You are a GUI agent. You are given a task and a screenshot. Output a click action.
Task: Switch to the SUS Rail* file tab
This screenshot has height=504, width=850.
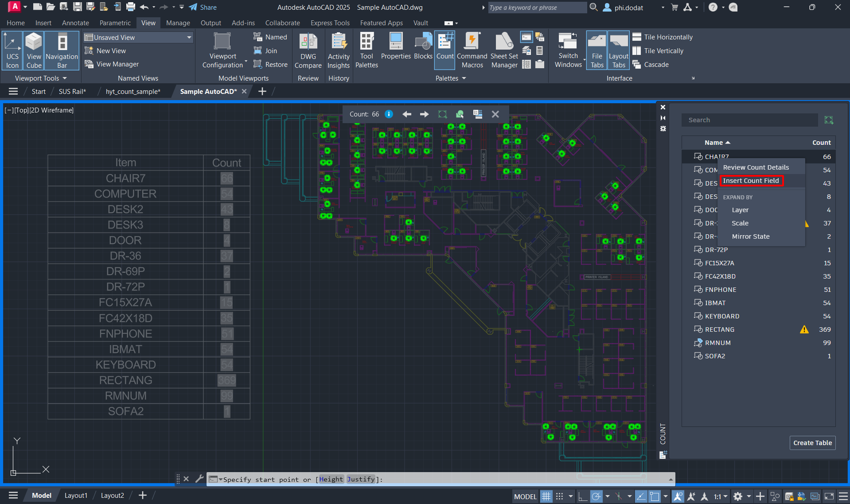click(72, 91)
